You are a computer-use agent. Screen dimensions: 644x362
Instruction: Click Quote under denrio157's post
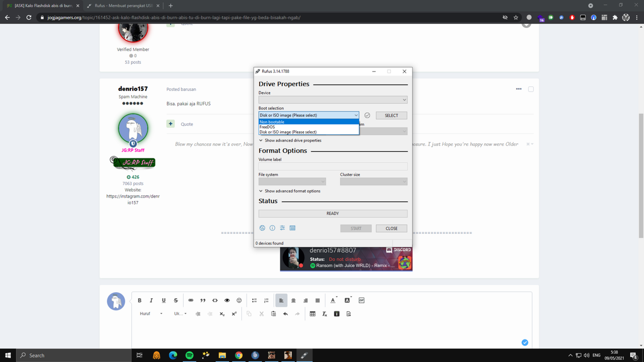tap(187, 124)
